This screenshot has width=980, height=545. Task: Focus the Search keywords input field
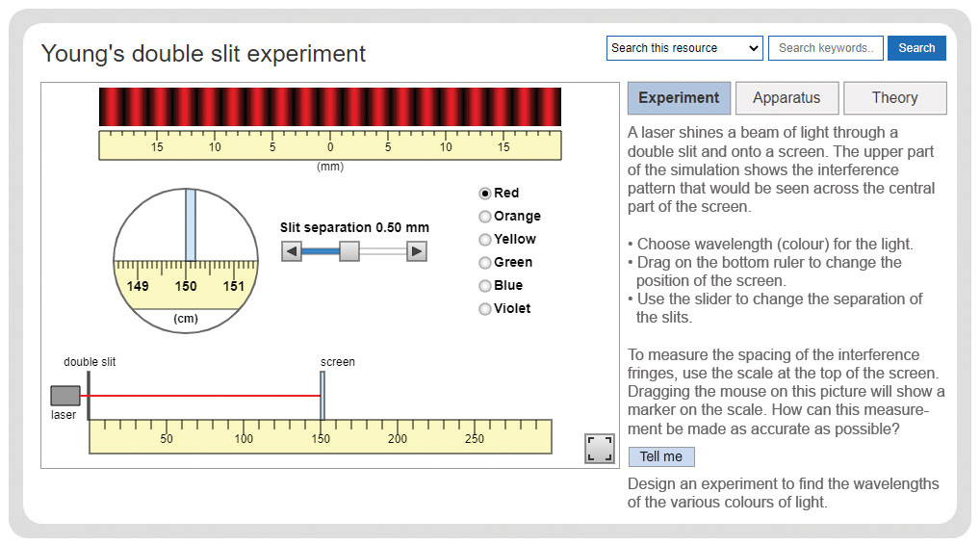click(x=826, y=48)
